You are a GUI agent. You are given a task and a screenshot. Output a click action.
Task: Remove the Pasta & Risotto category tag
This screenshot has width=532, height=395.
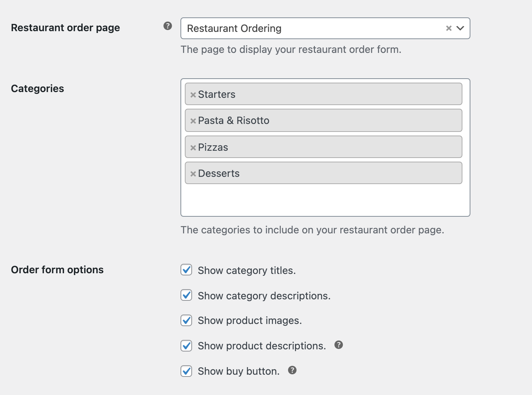193,120
